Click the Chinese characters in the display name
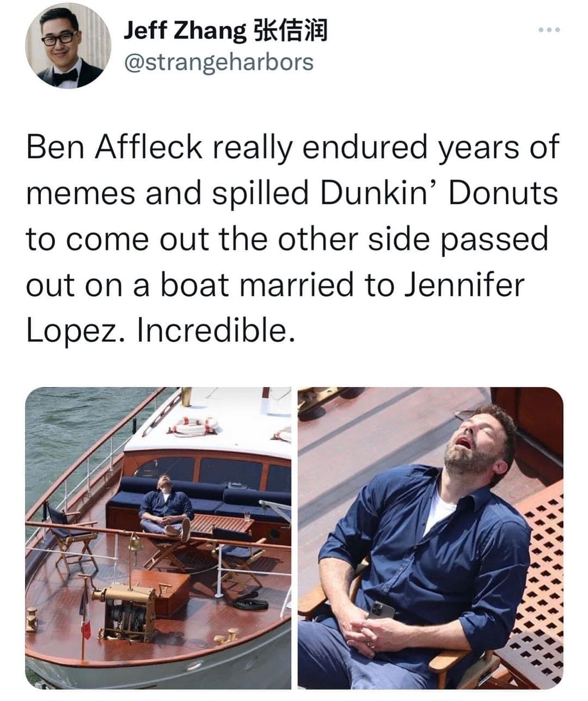 291,31
